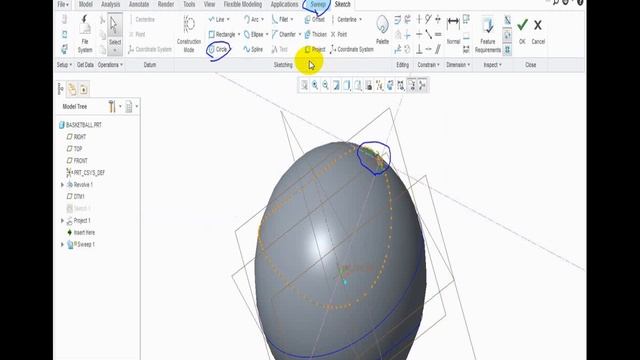Click the equal constraint icon
Viewport: 640px width, 360px height.
point(438,34)
